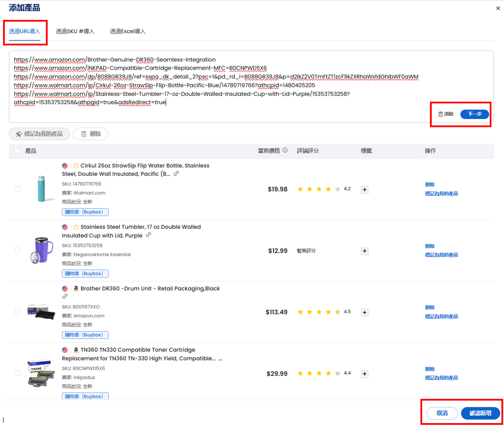This screenshot has height=430, width=504.
Task: Click the info icon beside 當前價格
Action: [x=285, y=150]
